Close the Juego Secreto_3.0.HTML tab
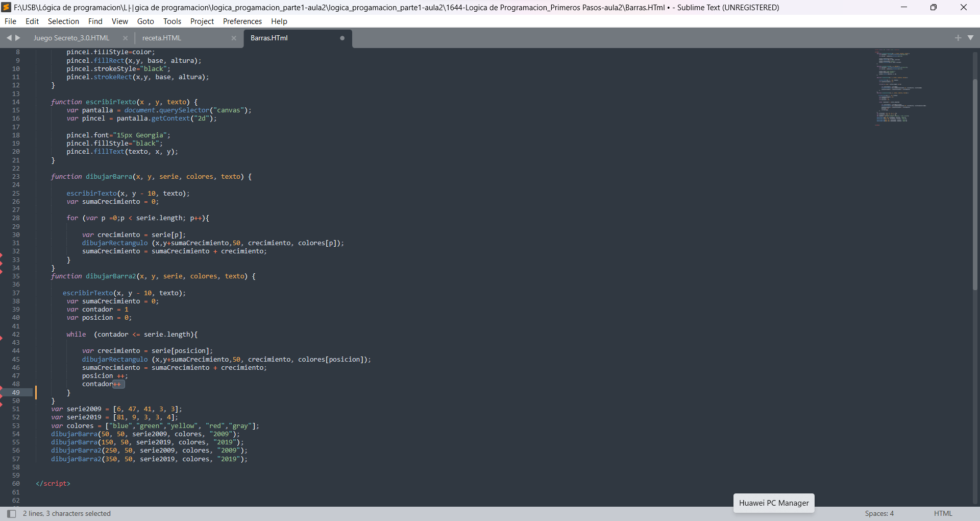Screen dimensions: 980x521 click(x=125, y=38)
